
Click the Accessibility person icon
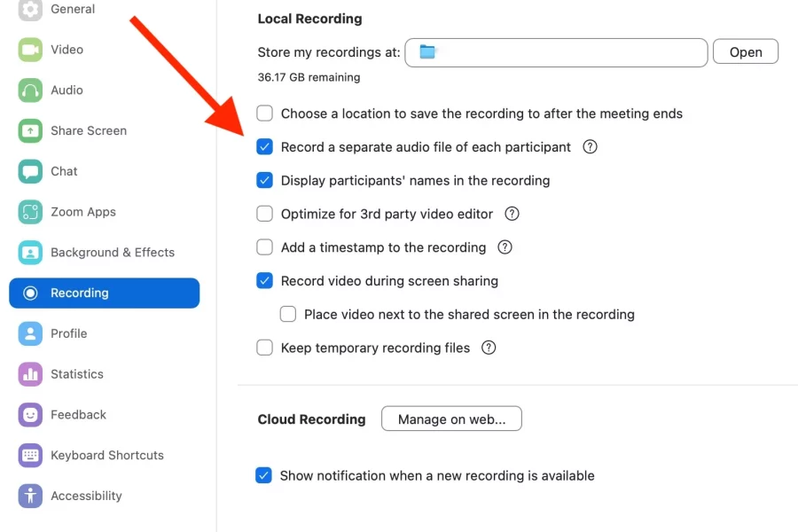point(30,496)
